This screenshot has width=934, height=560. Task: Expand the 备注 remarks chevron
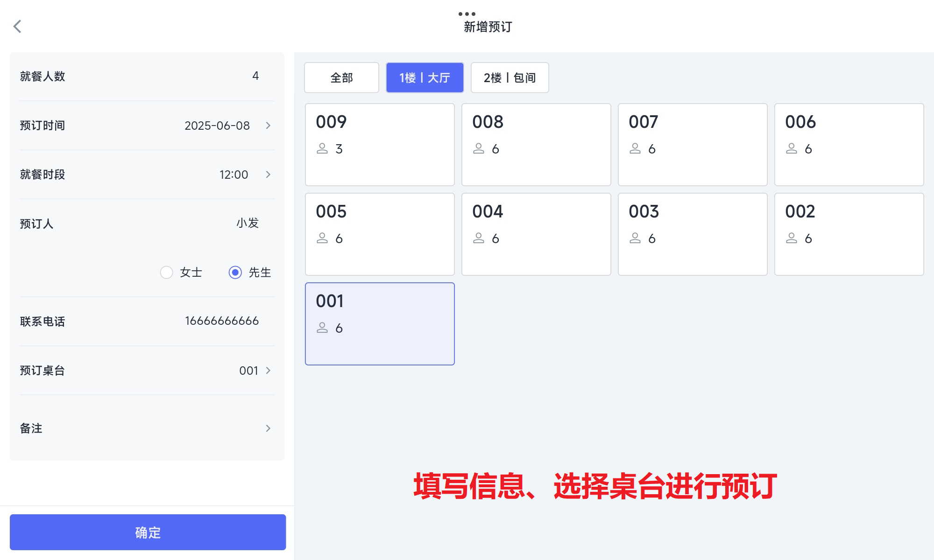pyautogui.click(x=268, y=428)
